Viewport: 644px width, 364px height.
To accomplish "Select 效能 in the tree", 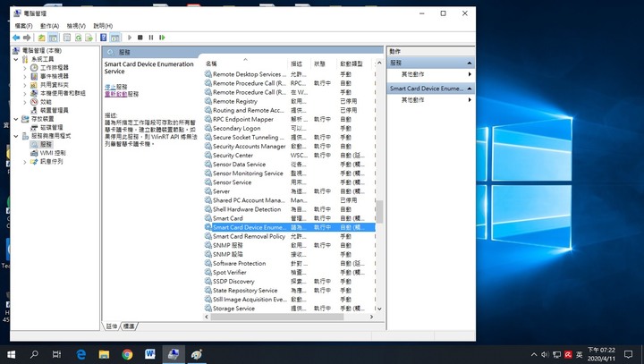I will point(46,102).
